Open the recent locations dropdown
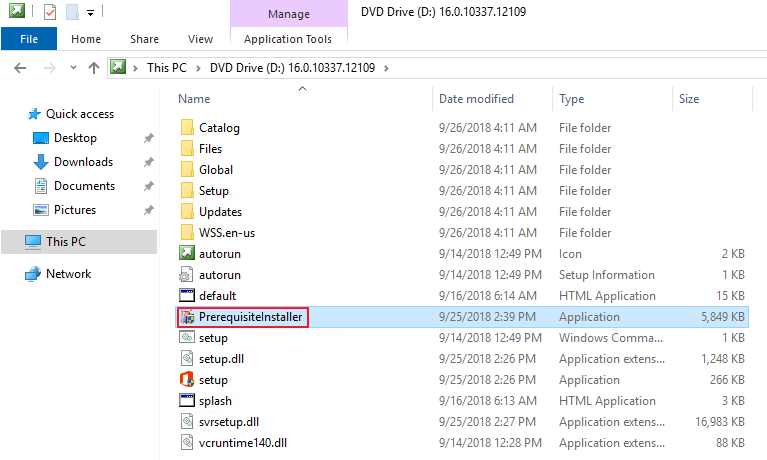The width and height of the screenshot is (767, 460). [x=73, y=68]
